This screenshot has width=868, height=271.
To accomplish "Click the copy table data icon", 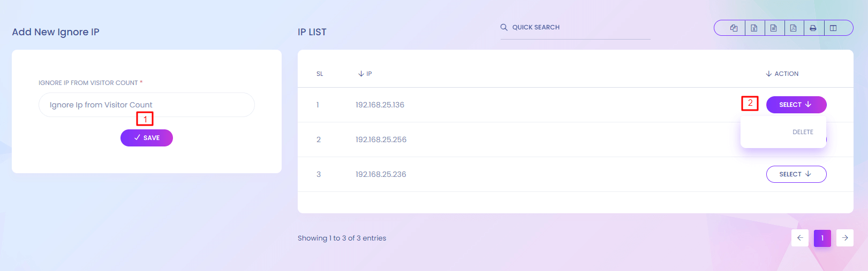I will [x=734, y=28].
